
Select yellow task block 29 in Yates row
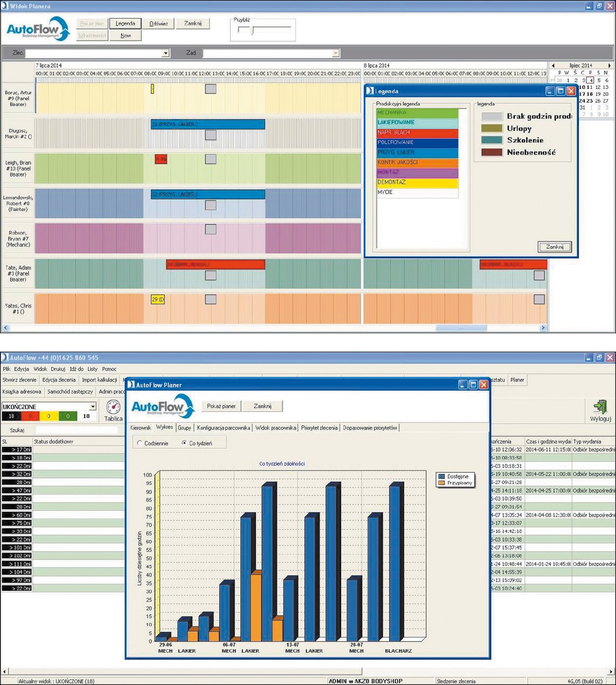click(158, 300)
